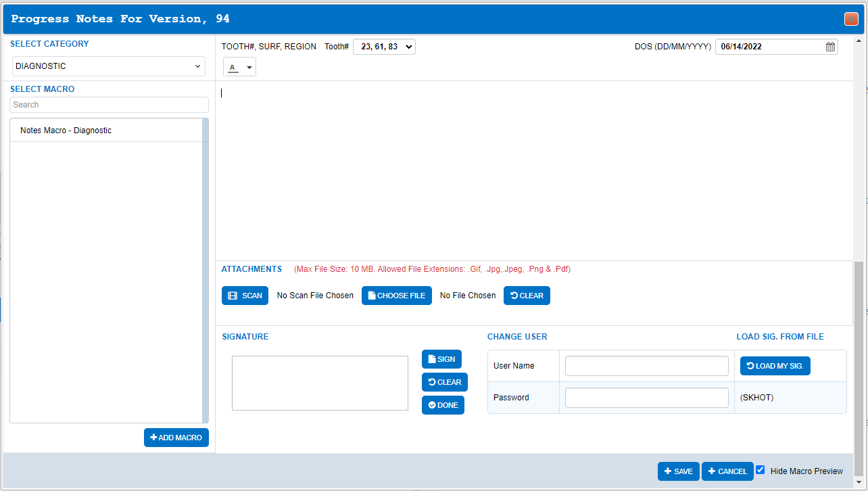868x491 pixels.
Task: Load my signature from file
Action: point(775,366)
